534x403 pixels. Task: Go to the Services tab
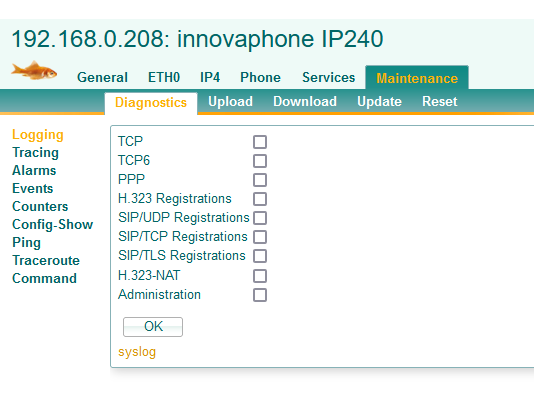click(328, 77)
